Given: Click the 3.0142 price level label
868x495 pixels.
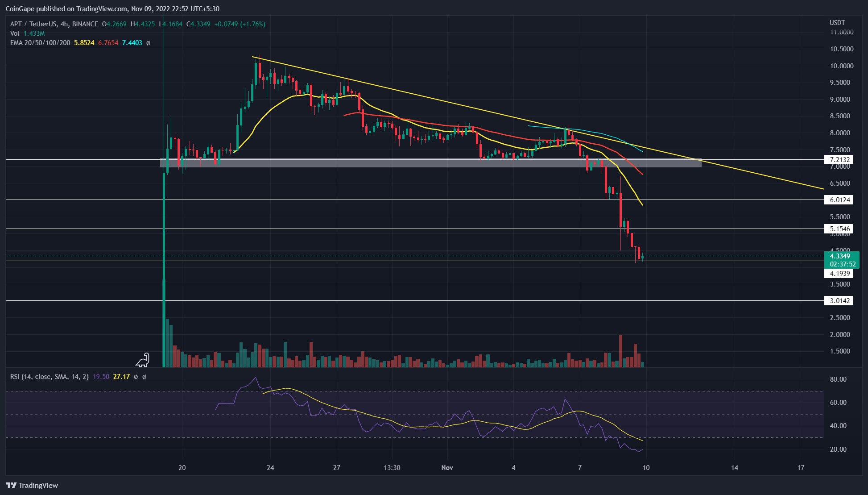Looking at the screenshot, I should (839, 301).
